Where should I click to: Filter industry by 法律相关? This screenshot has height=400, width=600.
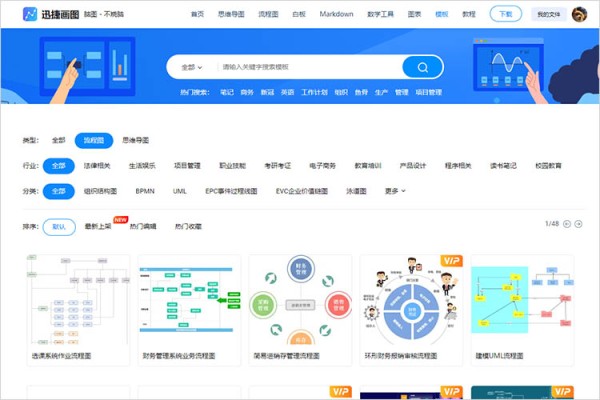pyautogui.click(x=97, y=166)
